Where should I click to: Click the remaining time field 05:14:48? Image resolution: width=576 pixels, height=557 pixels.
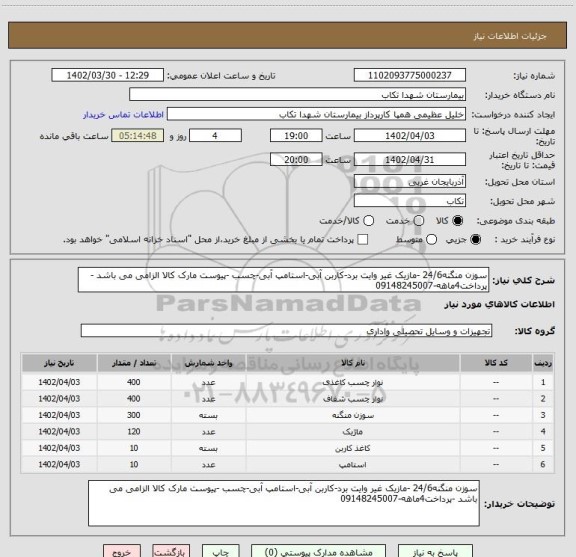pyautogui.click(x=138, y=136)
